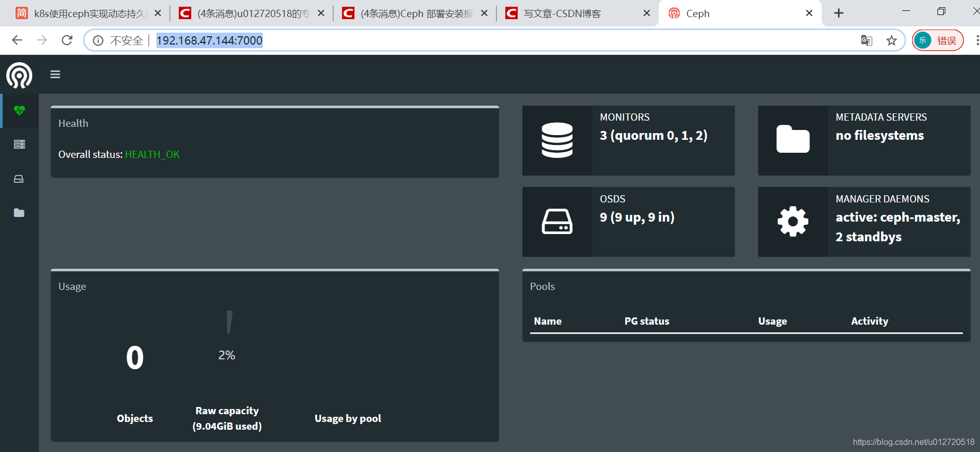This screenshot has height=452, width=980.
Task: Open the cluster servers sidebar icon
Action: pos(19,144)
